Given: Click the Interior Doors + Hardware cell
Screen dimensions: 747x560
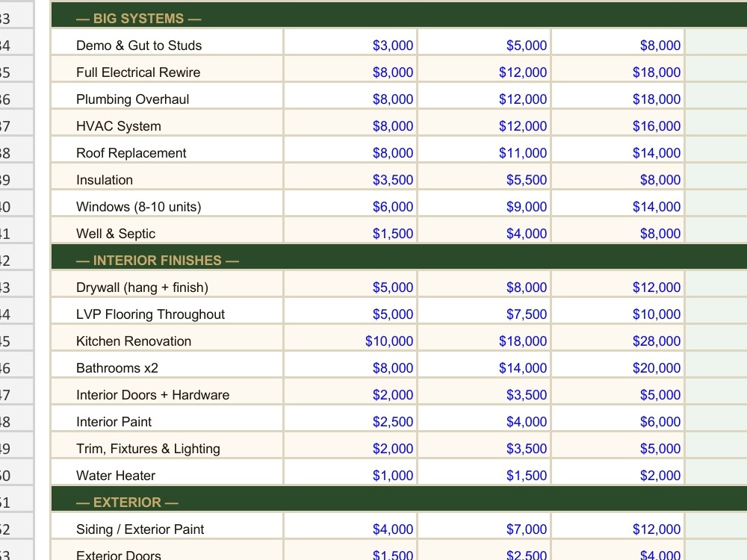Looking at the screenshot, I should coord(167,392).
